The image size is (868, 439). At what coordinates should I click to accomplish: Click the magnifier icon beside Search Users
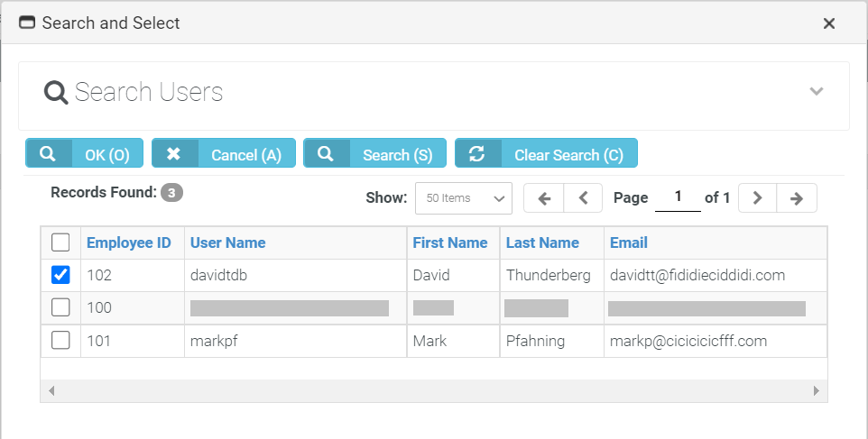pos(56,92)
